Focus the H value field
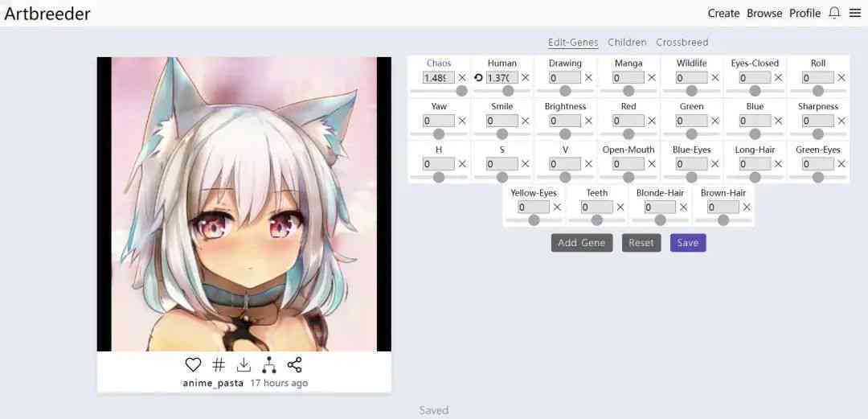This screenshot has width=868, height=419. click(439, 164)
